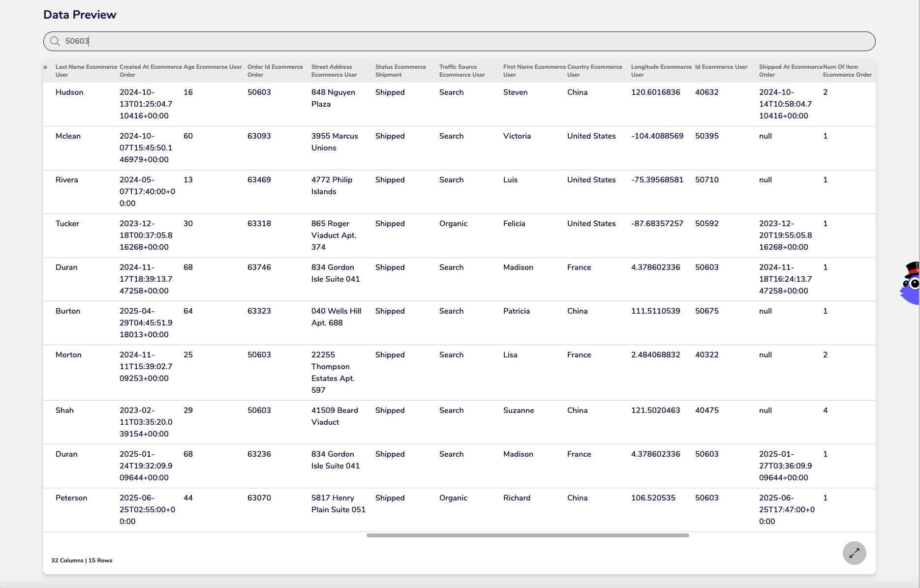Image resolution: width=920 pixels, height=588 pixels.
Task: Click longitude value 120.6016836
Action: pos(656,92)
